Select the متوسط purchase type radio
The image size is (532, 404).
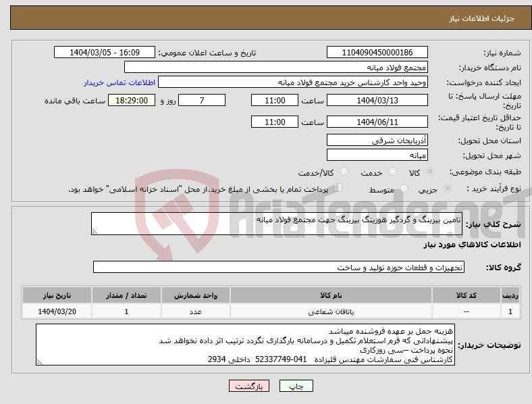pos(404,188)
